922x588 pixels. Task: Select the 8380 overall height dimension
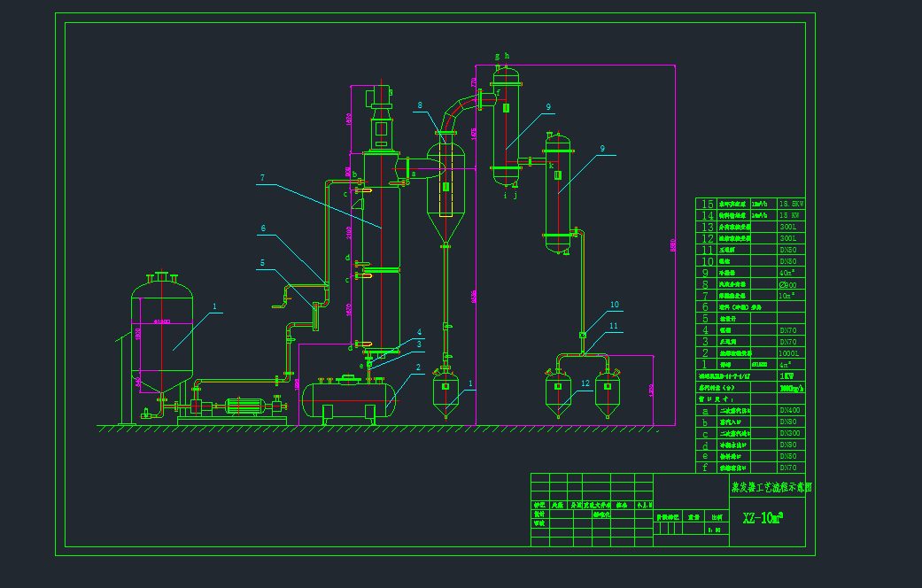tap(673, 244)
